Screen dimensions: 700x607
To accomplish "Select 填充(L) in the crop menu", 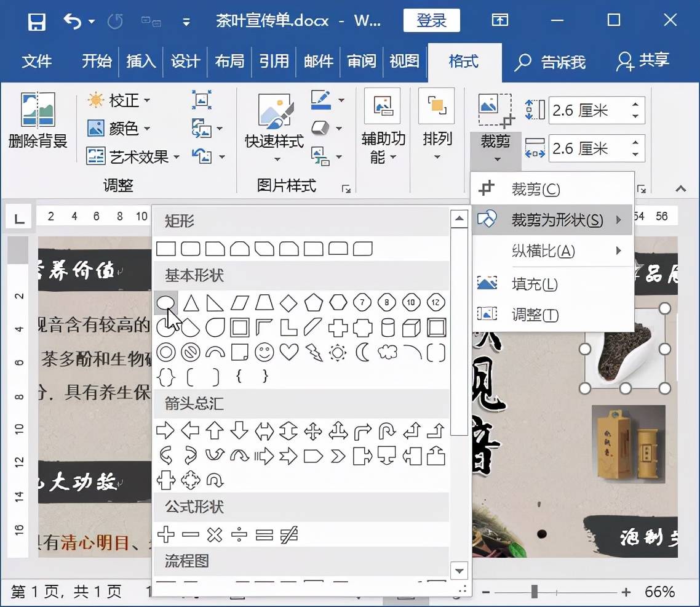I will point(552,284).
